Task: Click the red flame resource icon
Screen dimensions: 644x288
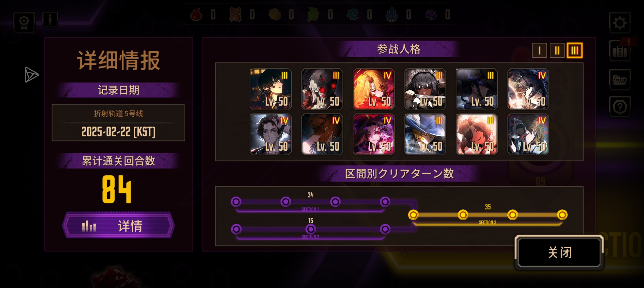Action: coord(196,14)
